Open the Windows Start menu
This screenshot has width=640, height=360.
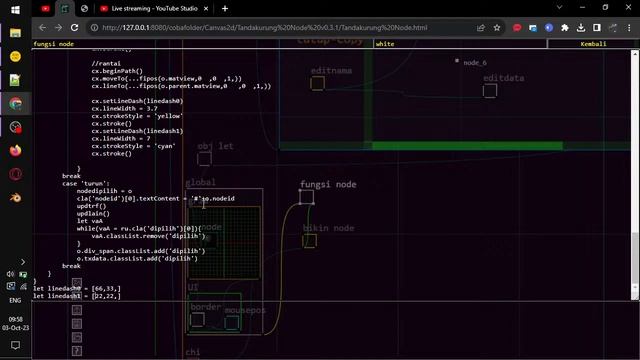point(16,9)
